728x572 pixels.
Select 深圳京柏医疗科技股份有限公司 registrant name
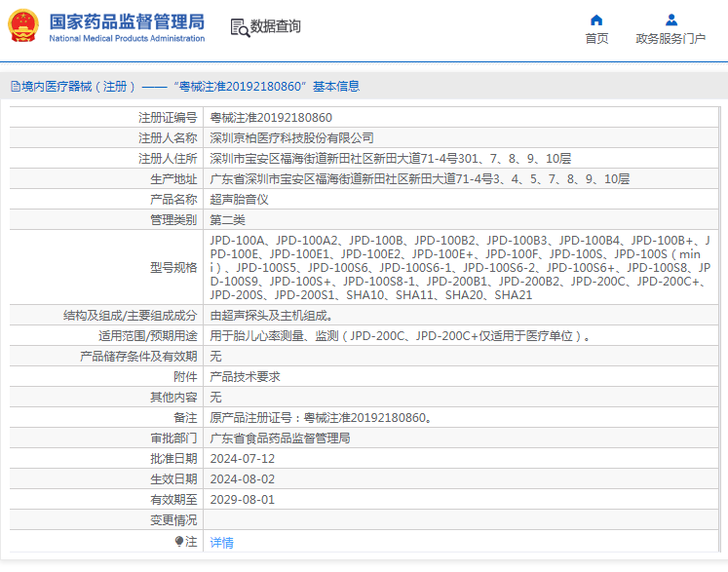coord(291,138)
